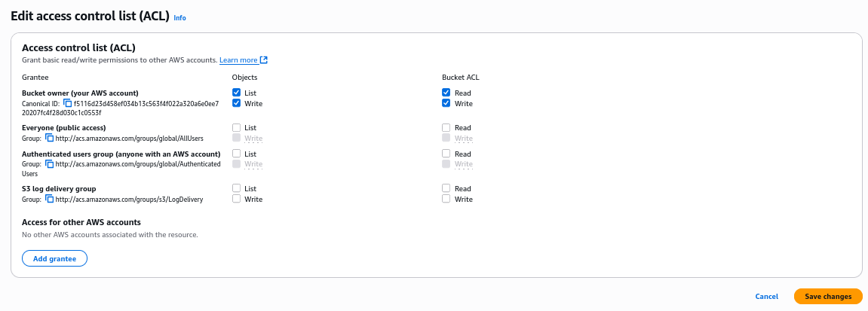Check Bucket ACL Read for Authenticated users group
Viewport: 868px width, 311px height.
point(446,154)
